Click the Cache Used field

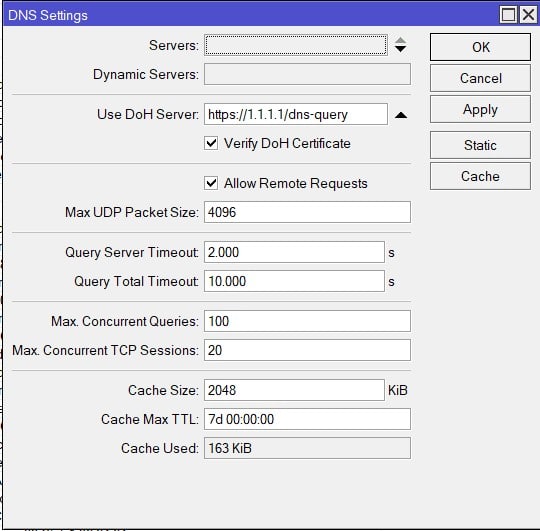tap(307, 448)
